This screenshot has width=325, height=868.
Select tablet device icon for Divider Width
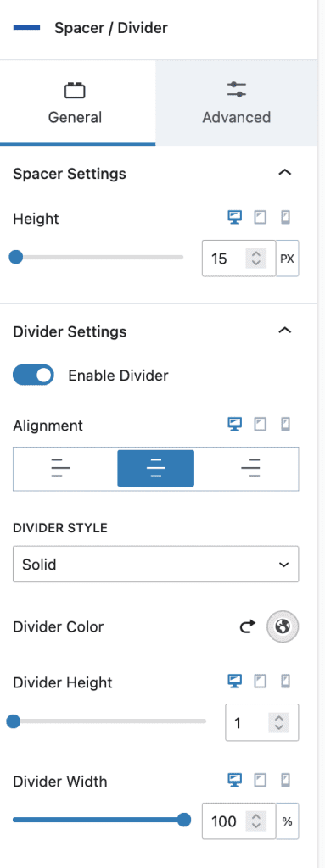click(260, 781)
